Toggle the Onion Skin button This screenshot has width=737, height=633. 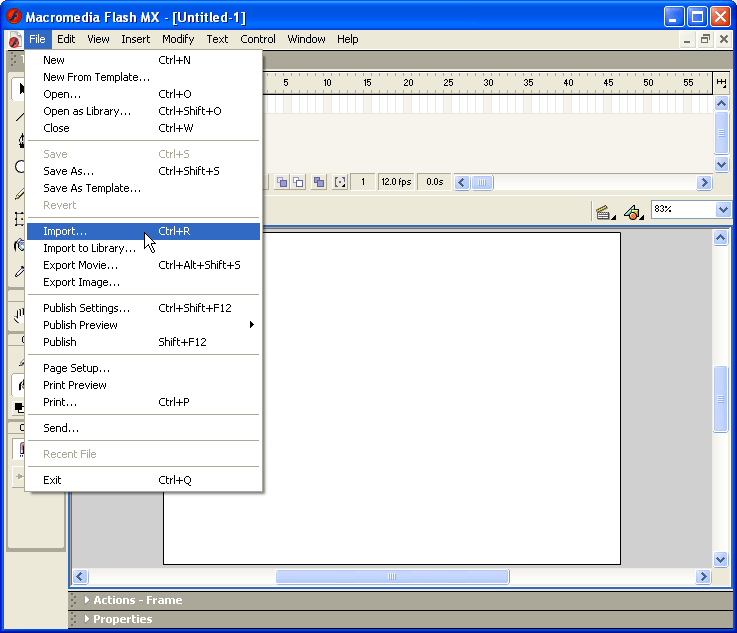pyautogui.click(x=282, y=182)
